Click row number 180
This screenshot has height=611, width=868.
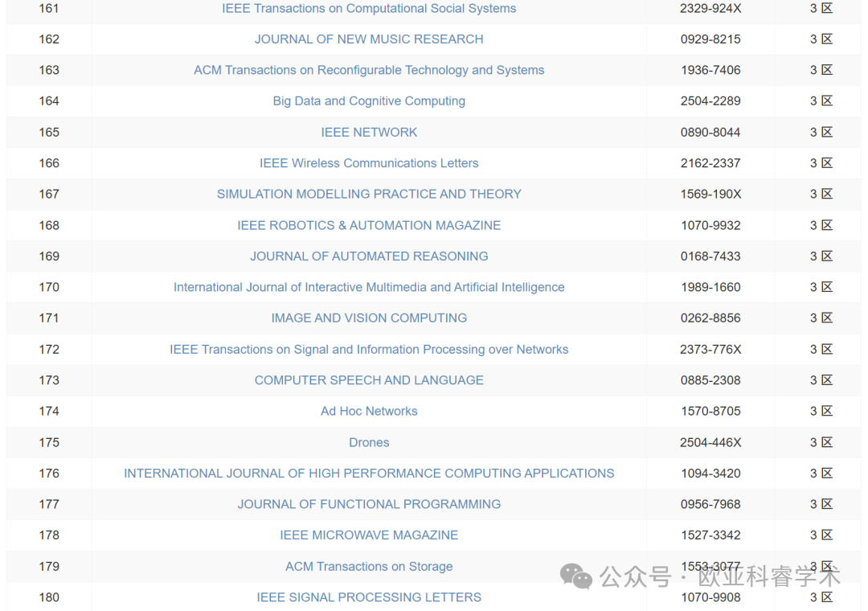click(49, 597)
